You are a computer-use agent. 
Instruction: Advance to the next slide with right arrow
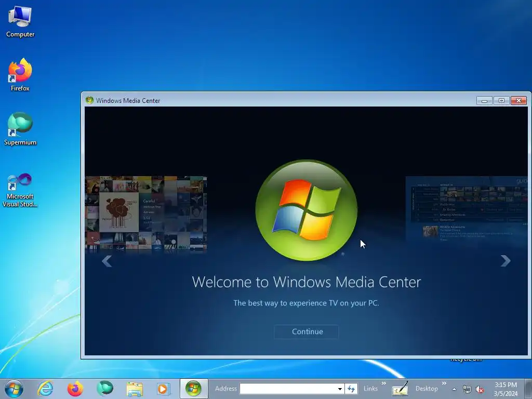(506, 261)
